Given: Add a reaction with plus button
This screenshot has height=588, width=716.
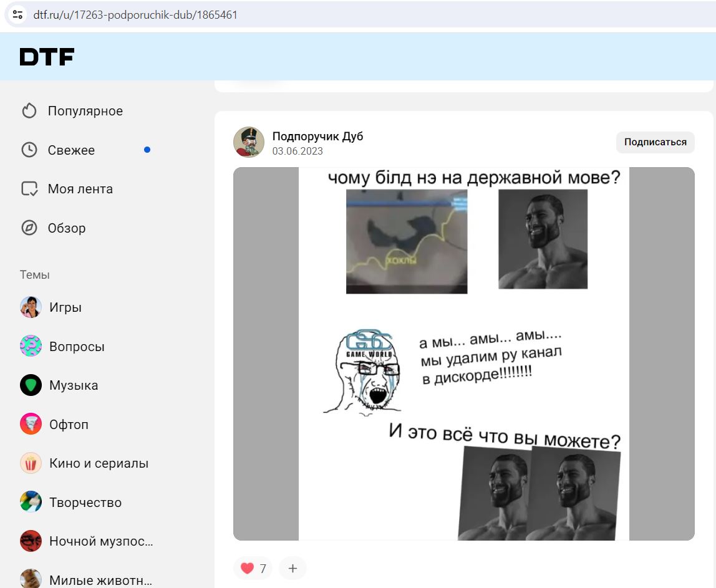Looking at the screenshot, I should (293, 569).
